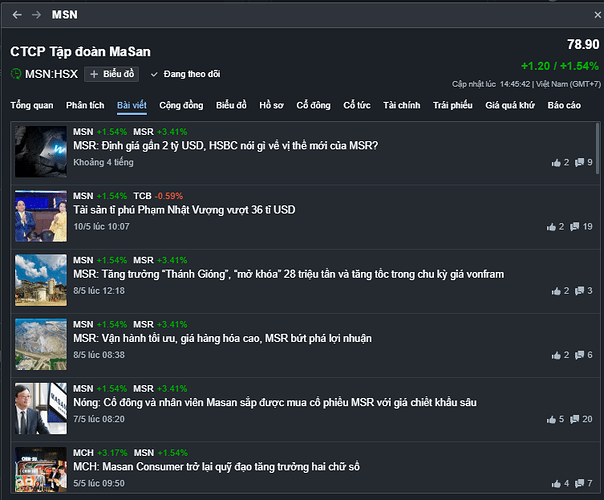This screenshot has width=604, height=500.
Task: Go forward with the right arrow
Action: [x=36, y=15]
